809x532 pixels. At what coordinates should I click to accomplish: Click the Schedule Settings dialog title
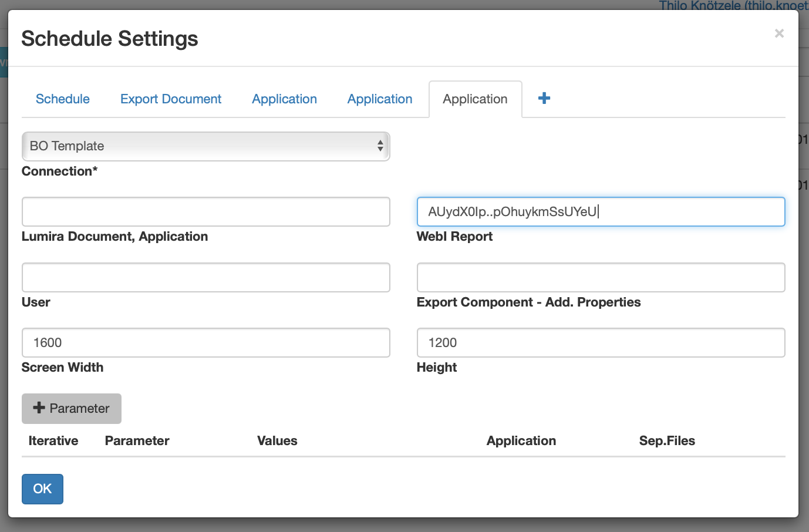110,39
